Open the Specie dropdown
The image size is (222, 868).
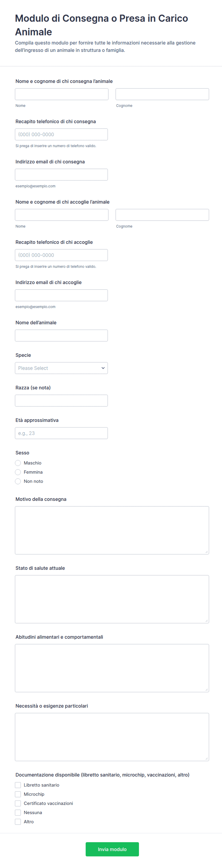(61, 368)
